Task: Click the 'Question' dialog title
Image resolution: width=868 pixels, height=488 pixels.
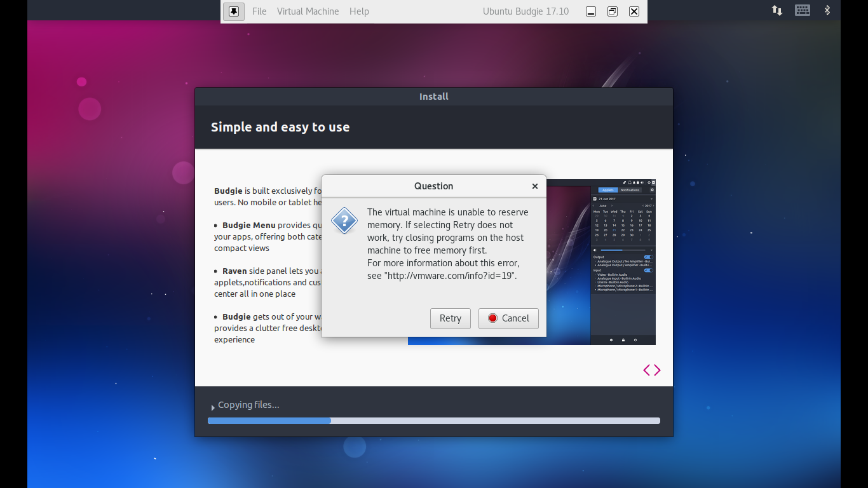Action: tap(434, 186)
